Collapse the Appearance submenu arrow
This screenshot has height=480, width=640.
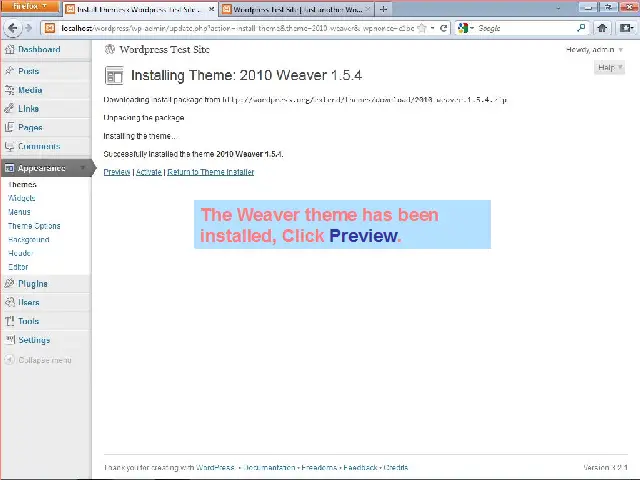83,168
